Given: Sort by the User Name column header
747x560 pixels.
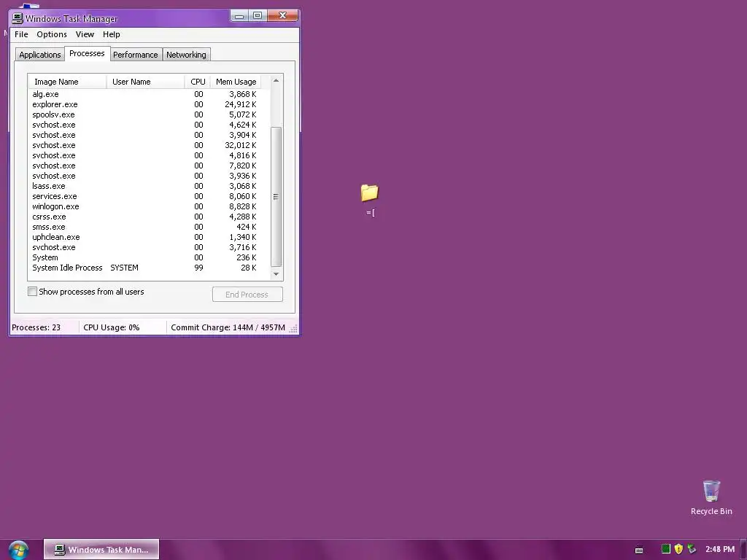Looking at the screenshot, I should 146,82.
